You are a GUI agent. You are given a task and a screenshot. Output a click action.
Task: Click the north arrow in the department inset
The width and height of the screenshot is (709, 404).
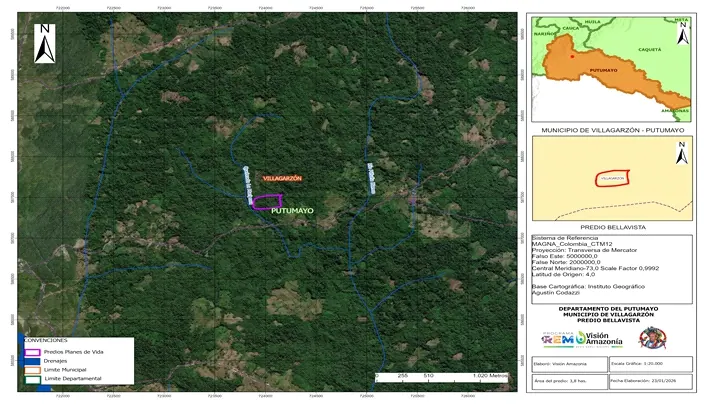[682, 33]
